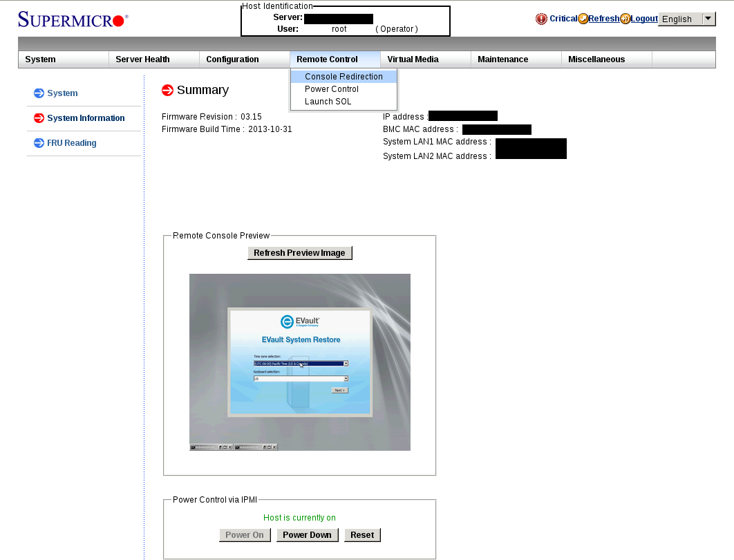Click the Critical status link
This screenshot has height=560, width=734.
click(x=563, y=19)
